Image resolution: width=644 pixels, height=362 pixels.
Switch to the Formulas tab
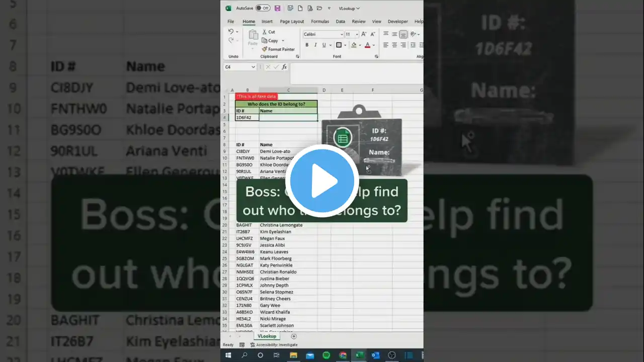click(320, 22)
